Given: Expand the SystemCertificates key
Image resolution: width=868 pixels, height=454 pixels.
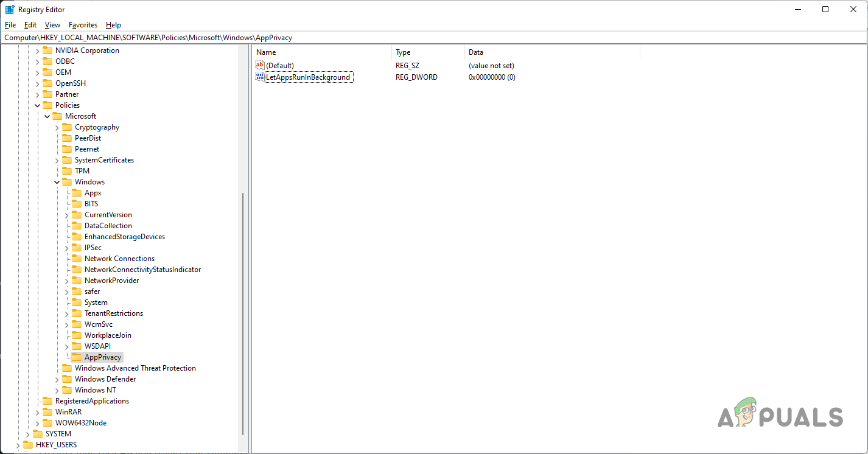Looking at the screenshot, I should point(57,160).
